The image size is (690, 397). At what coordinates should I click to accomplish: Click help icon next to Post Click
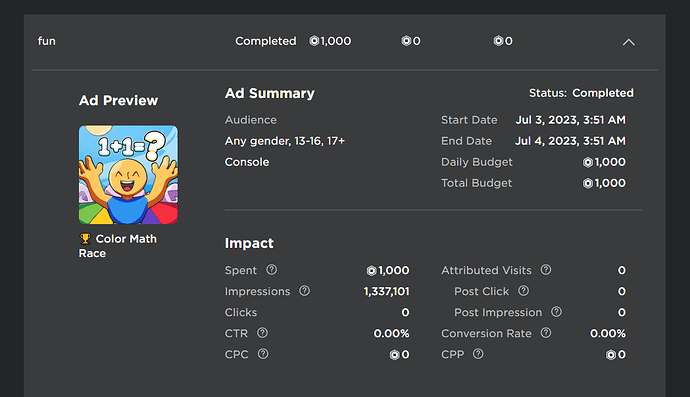point(523,290)
